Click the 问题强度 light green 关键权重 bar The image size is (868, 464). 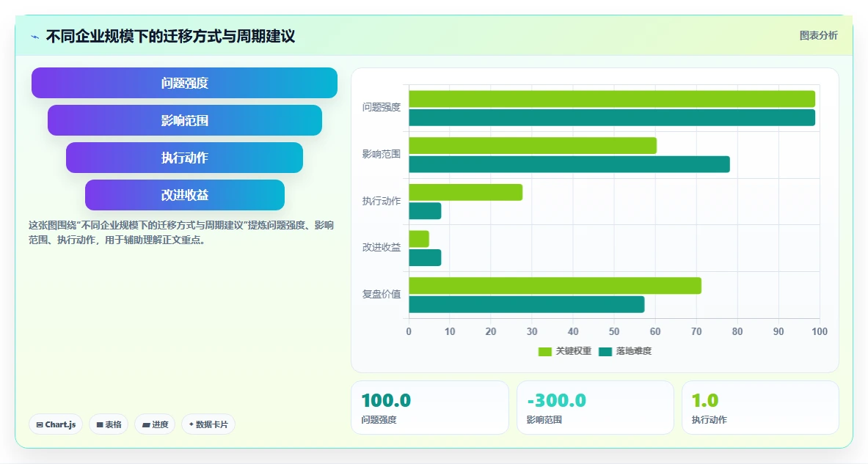click(612, 99)
